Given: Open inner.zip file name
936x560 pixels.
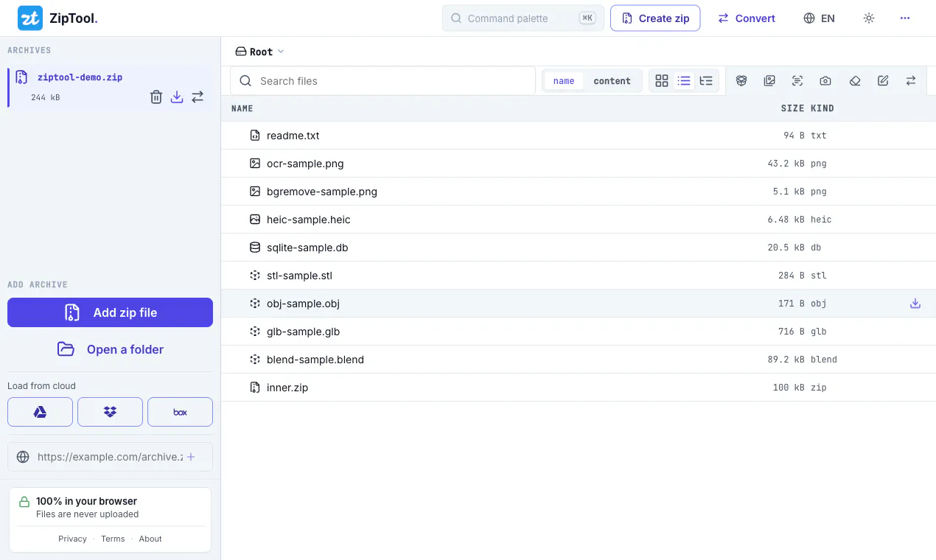Looking at the screenshot, I should pos(287,388).
